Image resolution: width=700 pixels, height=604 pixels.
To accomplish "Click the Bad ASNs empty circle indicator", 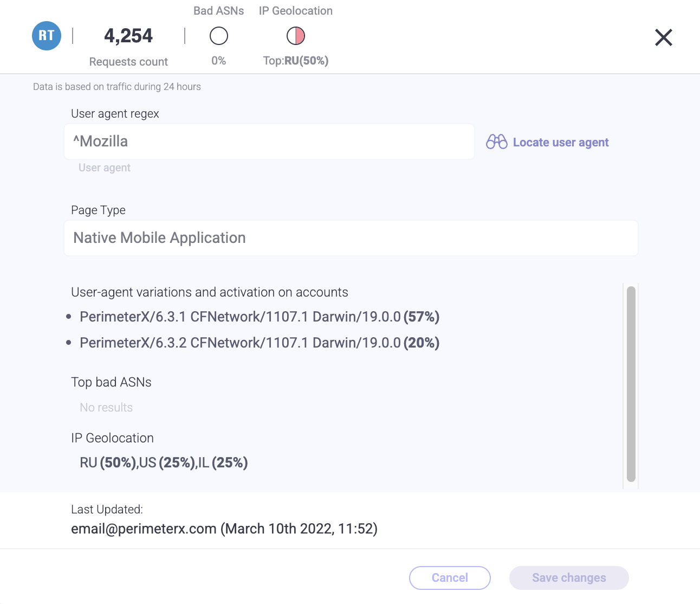I will 219,36.
